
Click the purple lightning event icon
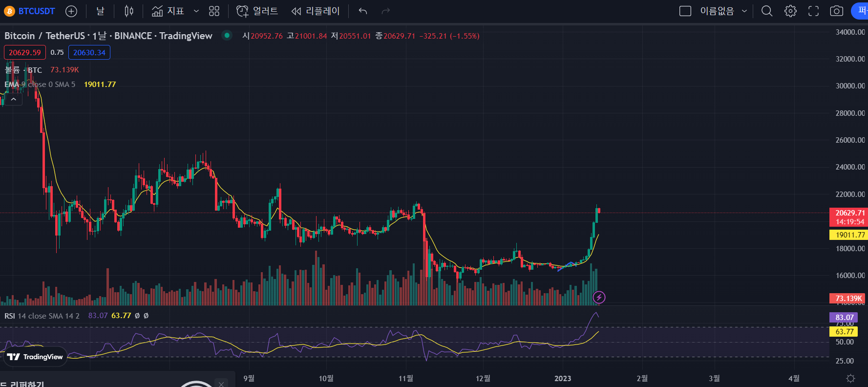tap(599, 297)
